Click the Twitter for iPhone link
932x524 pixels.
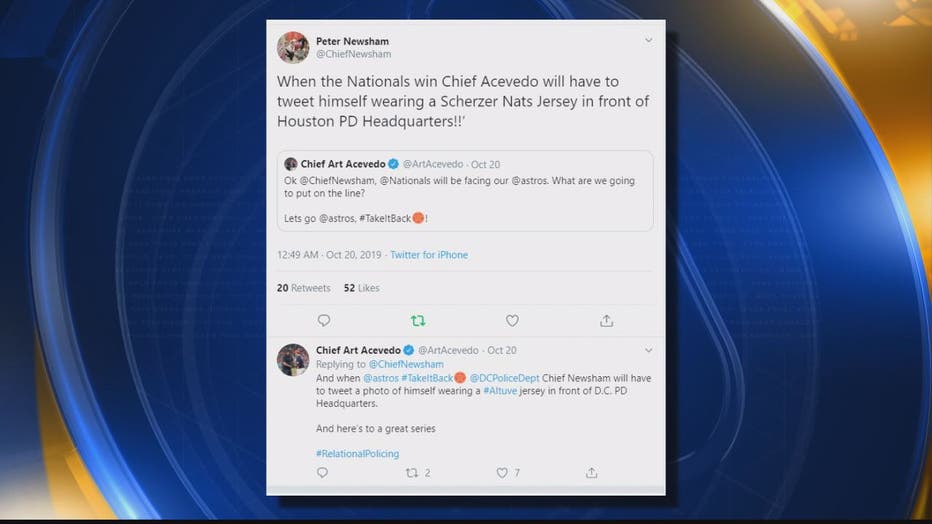[429, 255]
